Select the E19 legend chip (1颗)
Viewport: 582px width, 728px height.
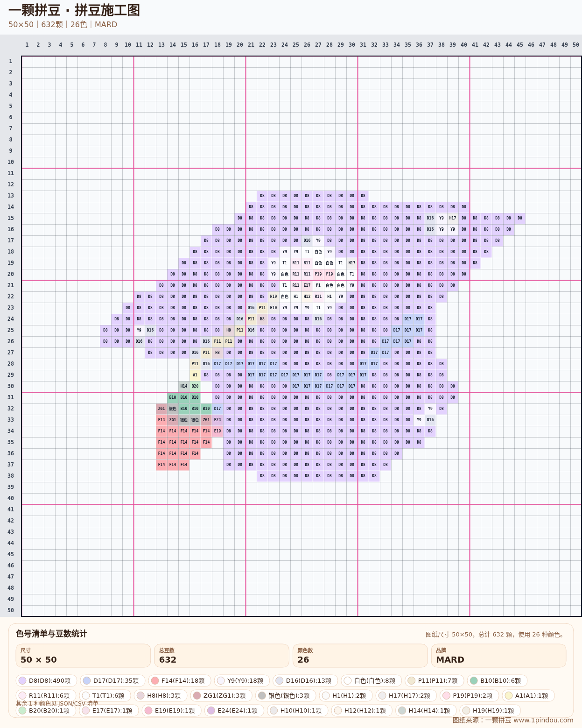(x=172, y=711)
